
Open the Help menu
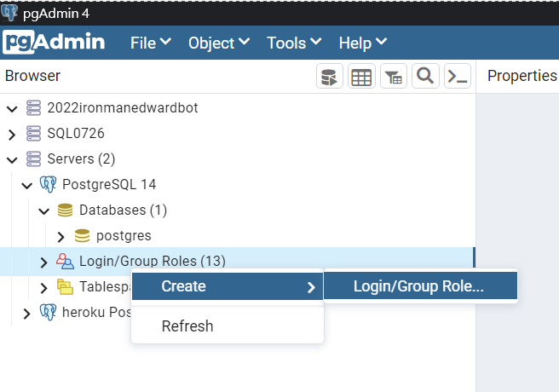tap(362, 43)
